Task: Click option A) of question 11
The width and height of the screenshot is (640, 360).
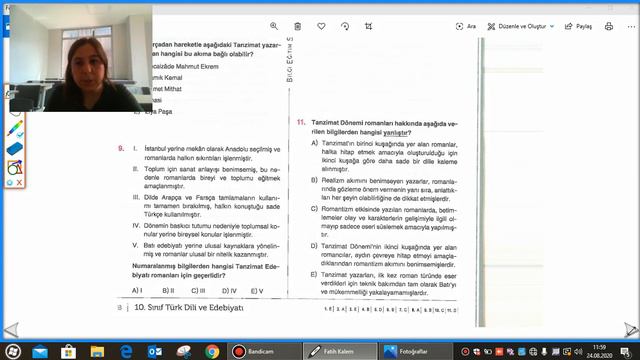Action: (384, 156)
